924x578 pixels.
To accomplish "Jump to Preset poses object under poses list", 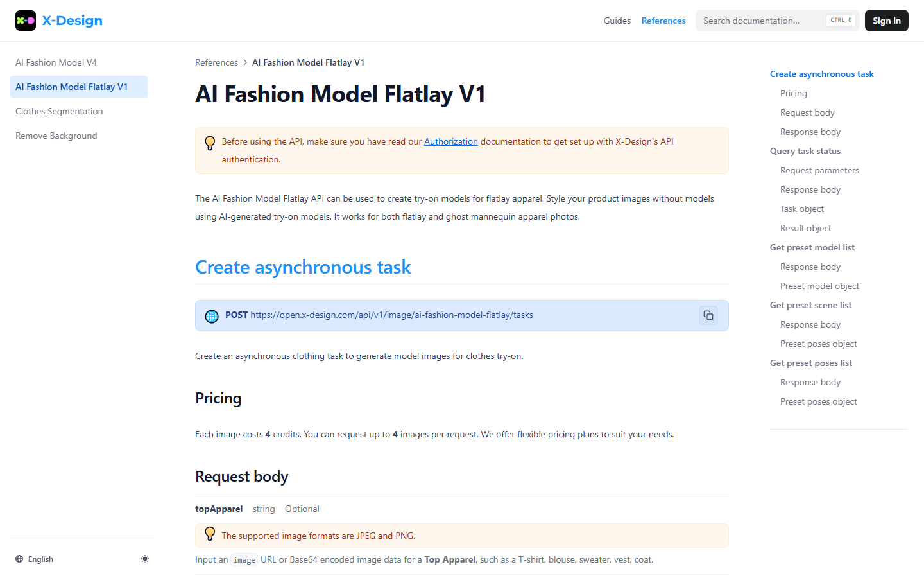I will click(819, 401).
